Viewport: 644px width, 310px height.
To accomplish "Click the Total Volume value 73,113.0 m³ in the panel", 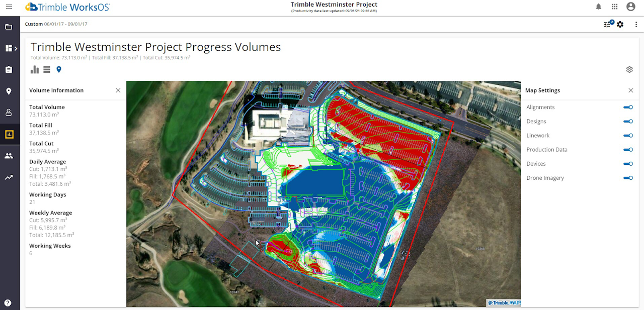I will [x=44, y=115].
